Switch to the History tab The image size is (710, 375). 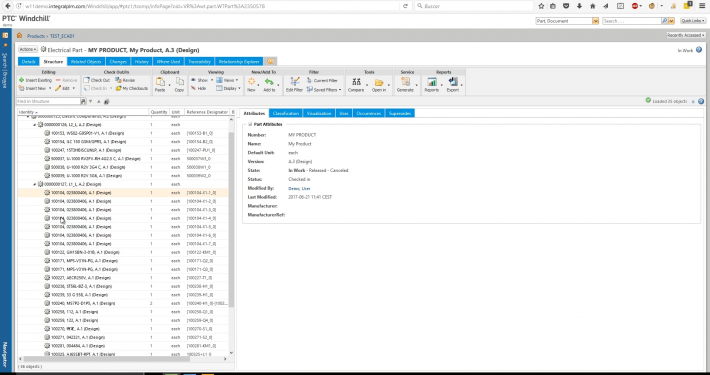pyautogui.click(x=142, y=62)
